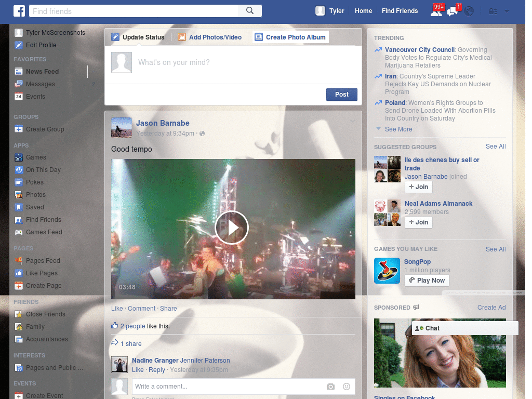Click the Create Ad link
The width and height of the screenshot is (532, 399).
(x=491, y=308)
